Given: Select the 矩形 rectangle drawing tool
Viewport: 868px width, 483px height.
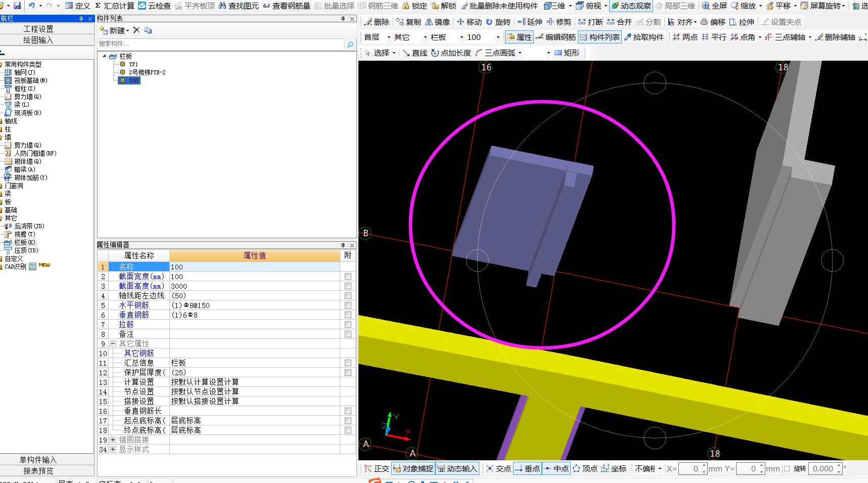Looking at the screenshot, I should coord(567,53).
